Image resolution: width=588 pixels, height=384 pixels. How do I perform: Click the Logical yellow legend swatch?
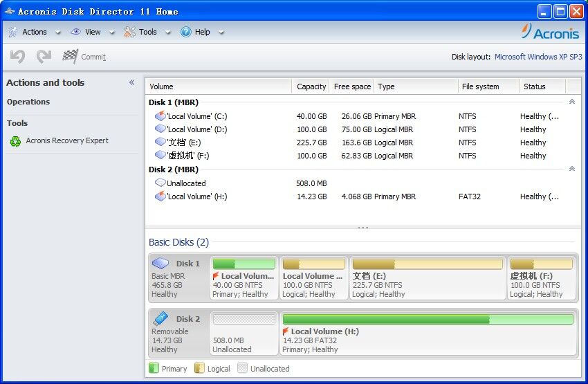(199, 368)
